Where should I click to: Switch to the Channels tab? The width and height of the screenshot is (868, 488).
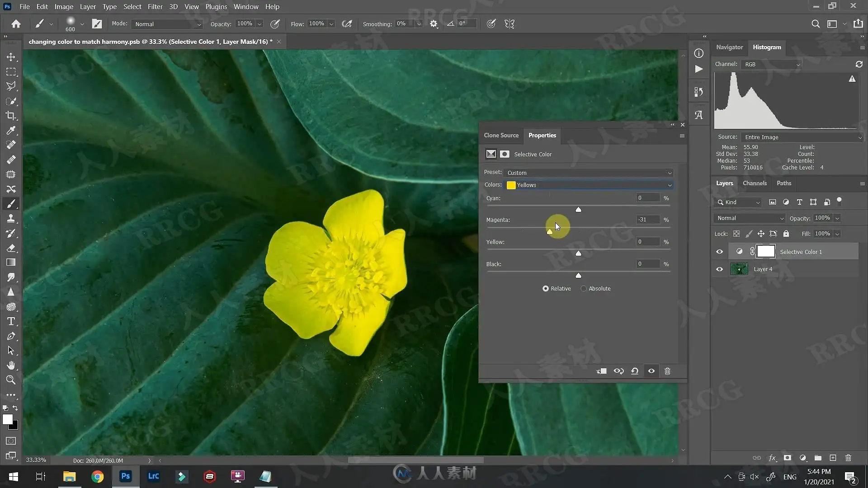755,183
